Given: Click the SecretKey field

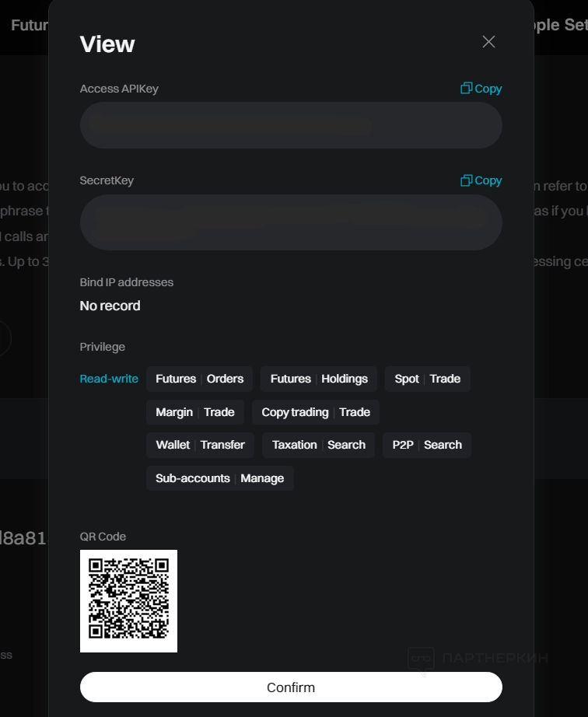Looking at the screenshot, I should 291,222.
